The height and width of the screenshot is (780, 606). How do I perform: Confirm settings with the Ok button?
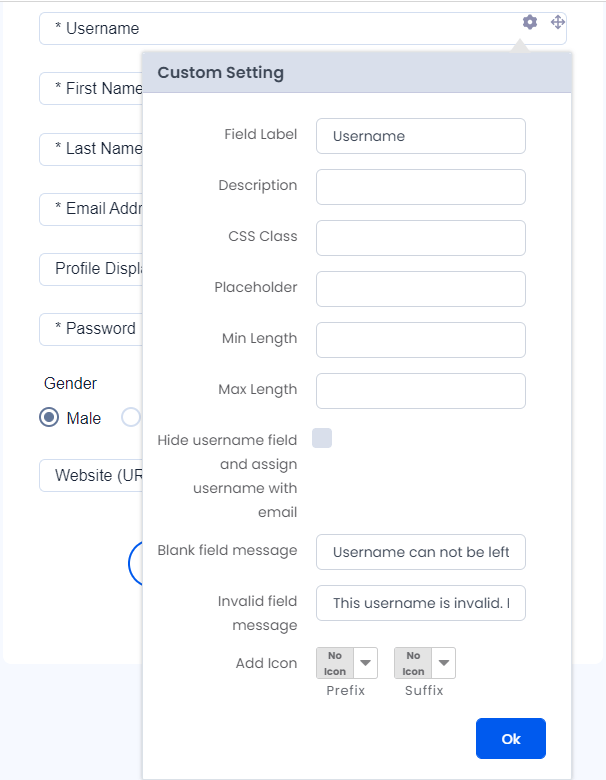(x=510, y=739)
